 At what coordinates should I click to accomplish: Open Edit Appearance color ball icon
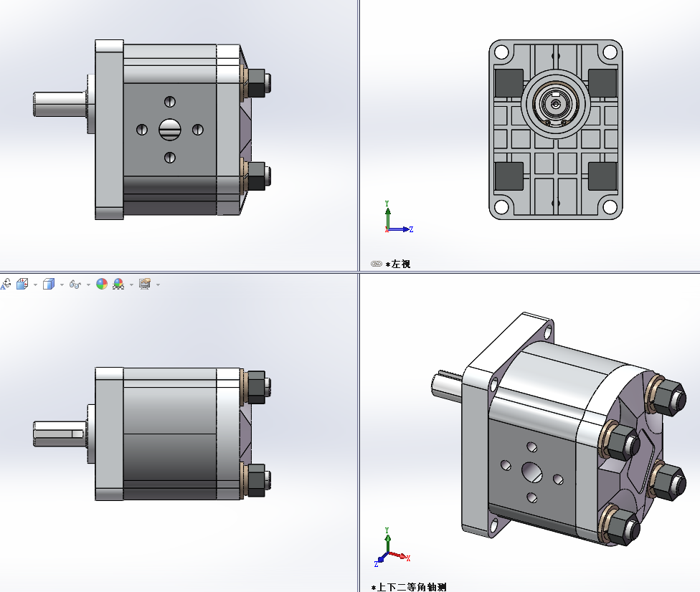(x=102, y=284)
